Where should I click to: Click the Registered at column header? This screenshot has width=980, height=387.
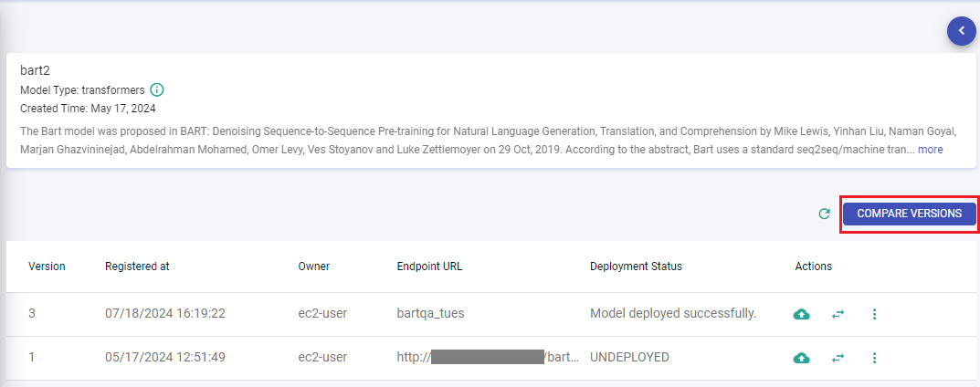tap(137, 266)
